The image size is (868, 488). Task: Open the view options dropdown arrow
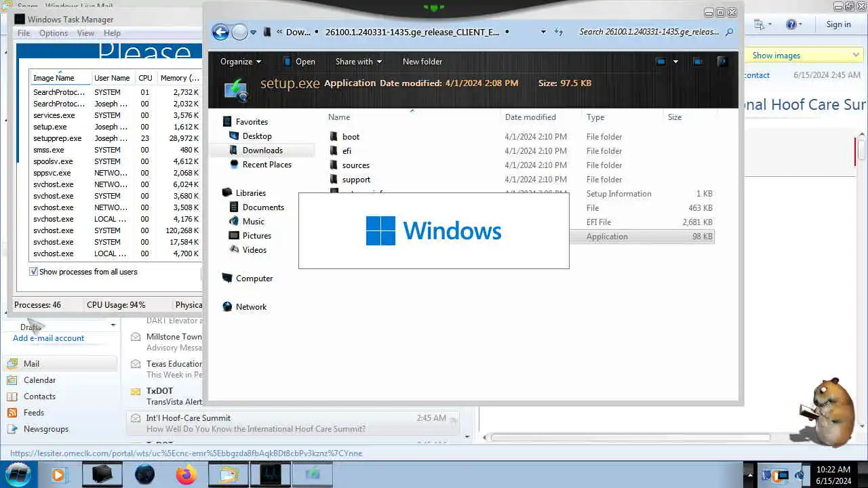click(x=675, y=62)
